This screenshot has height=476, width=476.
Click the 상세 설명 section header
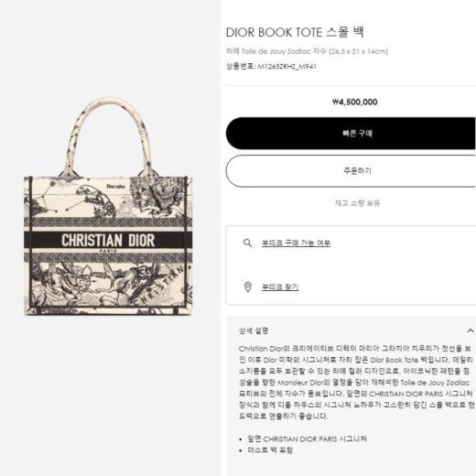pyautogui.click(x=254, y=330)
